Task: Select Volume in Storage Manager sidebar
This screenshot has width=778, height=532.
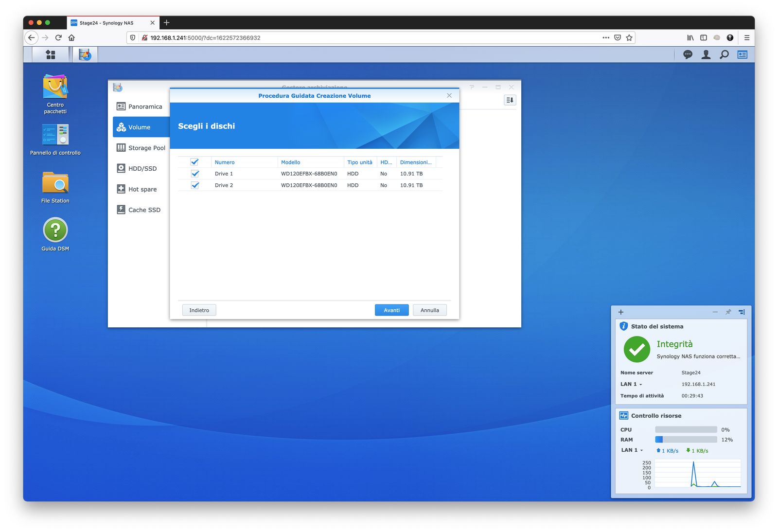Action: click(x=141, y=127)
